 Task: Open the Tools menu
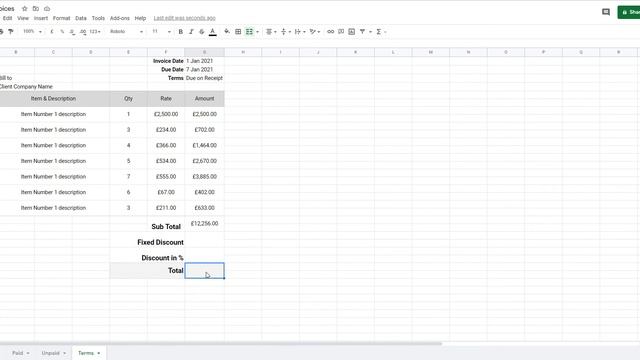click(98, 18)
